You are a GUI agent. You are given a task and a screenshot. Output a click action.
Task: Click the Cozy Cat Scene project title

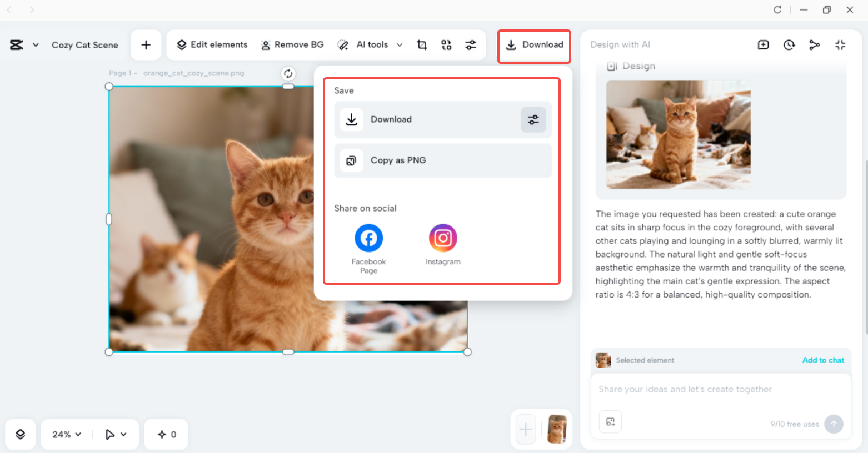(x=85, y=45)
